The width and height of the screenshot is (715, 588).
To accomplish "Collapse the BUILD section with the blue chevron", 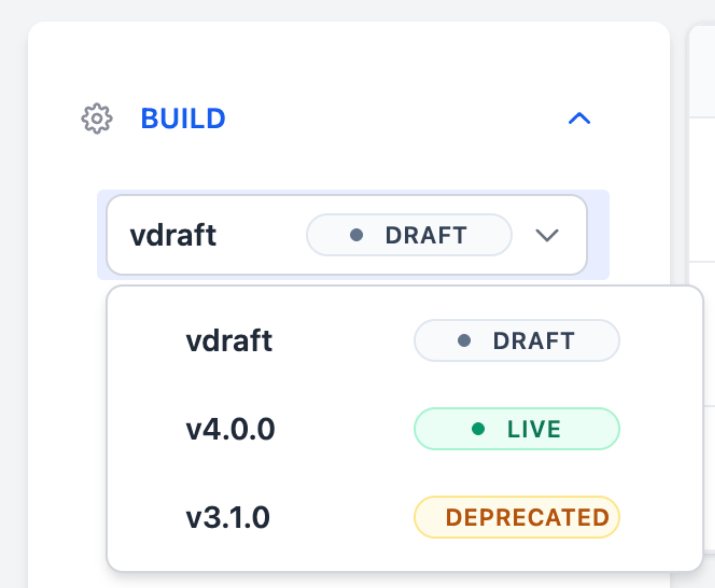I will [x=579, y=119].
